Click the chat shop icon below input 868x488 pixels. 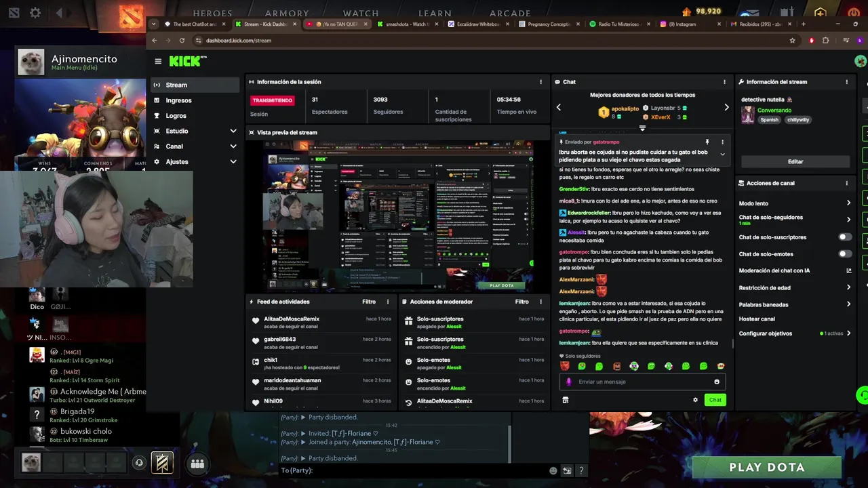tap(565, 400)
